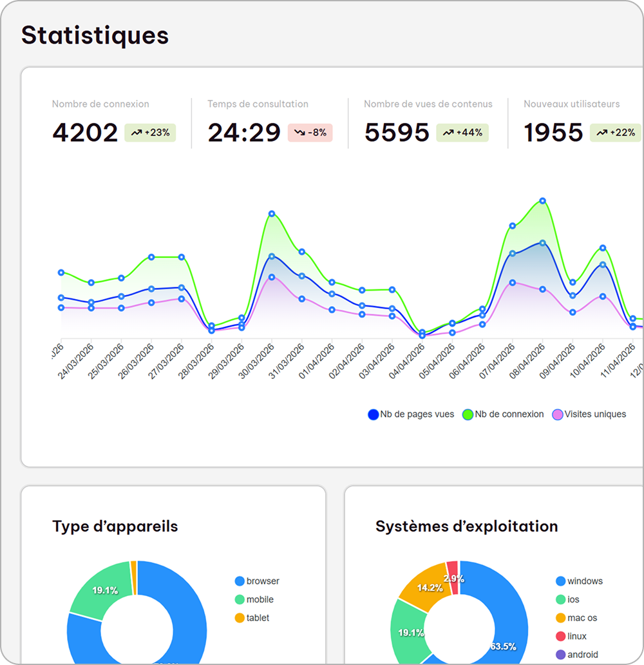The width and height of the screenshot is (644, 665).
Task: Toggle the mobile legend entry
Action: point(254,600)
